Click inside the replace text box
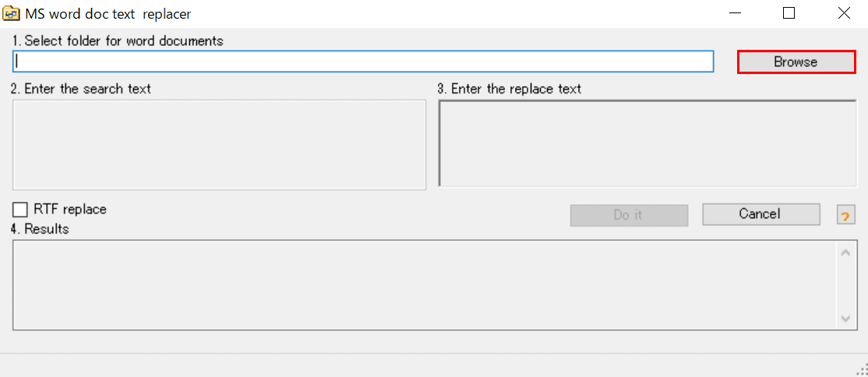 (647, 144)
